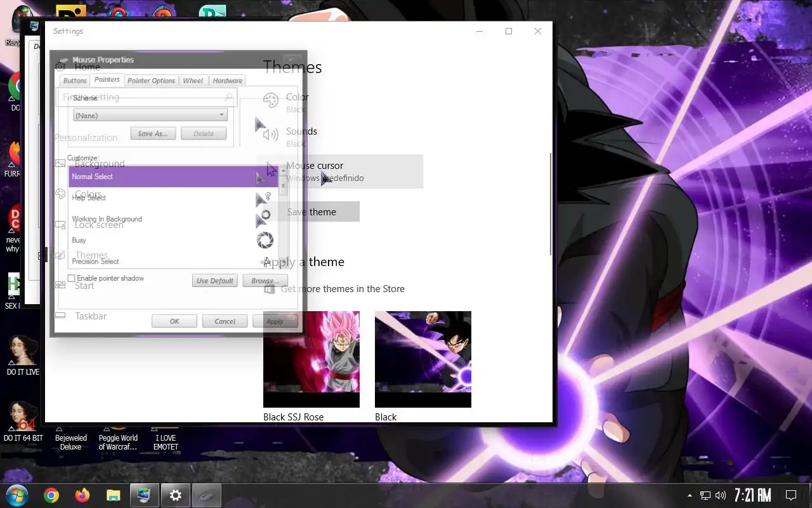Click the Busy spinning aperture cursor icon

(265, 240)
